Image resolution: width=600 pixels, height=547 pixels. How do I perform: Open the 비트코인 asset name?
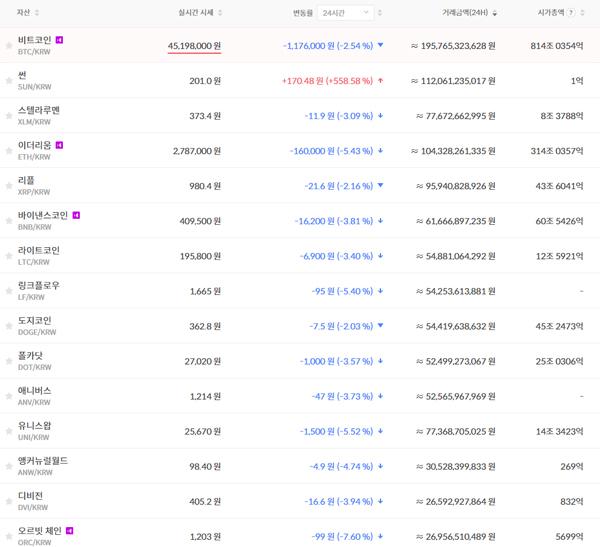point(34,40)
